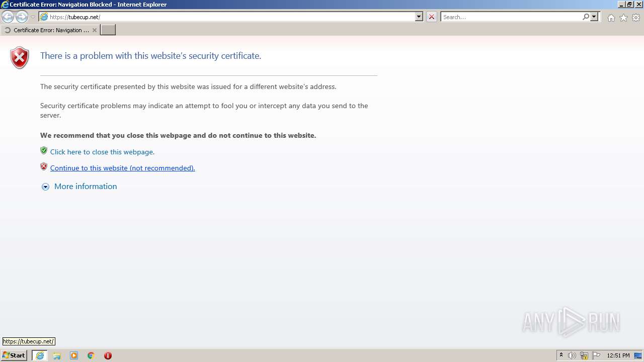Close the Certificate Error tab
This screenshot has width=644, height=362.
95,30
